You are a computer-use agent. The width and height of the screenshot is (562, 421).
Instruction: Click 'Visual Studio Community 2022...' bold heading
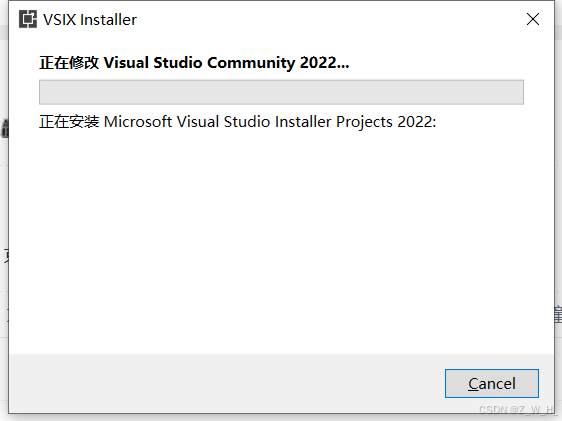[x=226, y=63]
